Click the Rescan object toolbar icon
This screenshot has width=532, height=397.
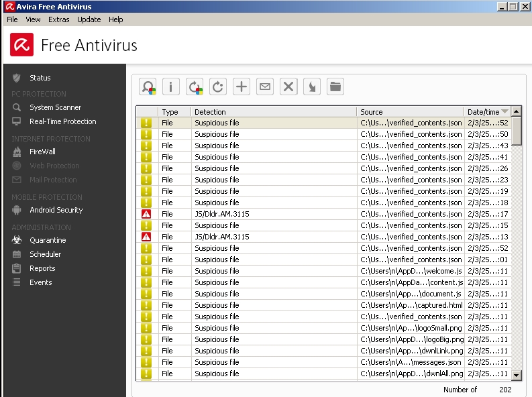tap(148, 87)
